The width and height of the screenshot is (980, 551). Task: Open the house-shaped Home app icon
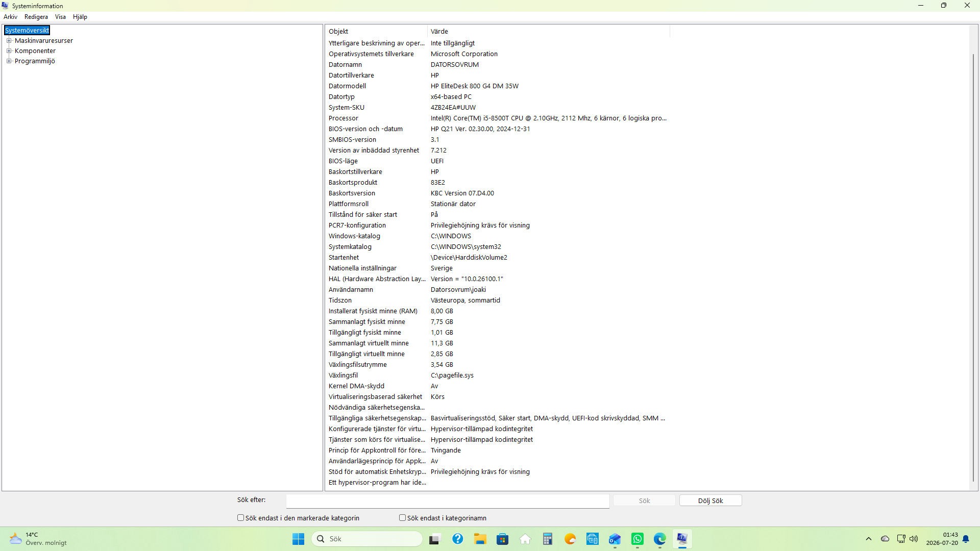coord(525,539)
